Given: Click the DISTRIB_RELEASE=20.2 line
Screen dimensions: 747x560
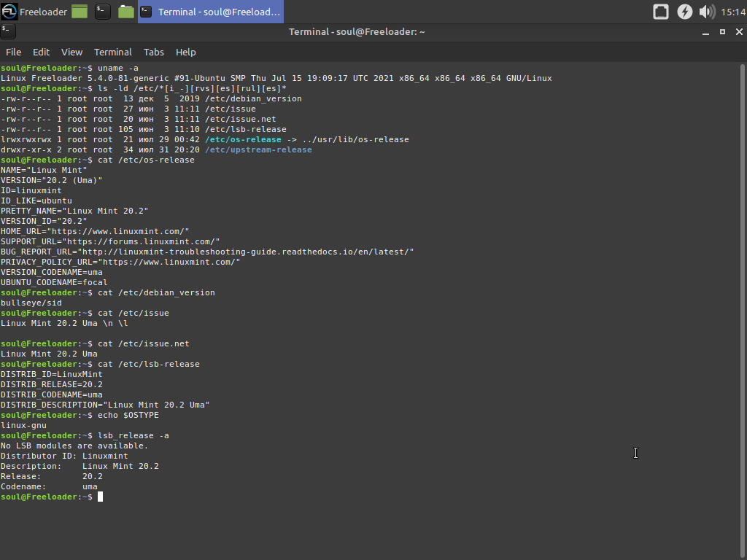Looking at the screenshot, I should (52, 384).
